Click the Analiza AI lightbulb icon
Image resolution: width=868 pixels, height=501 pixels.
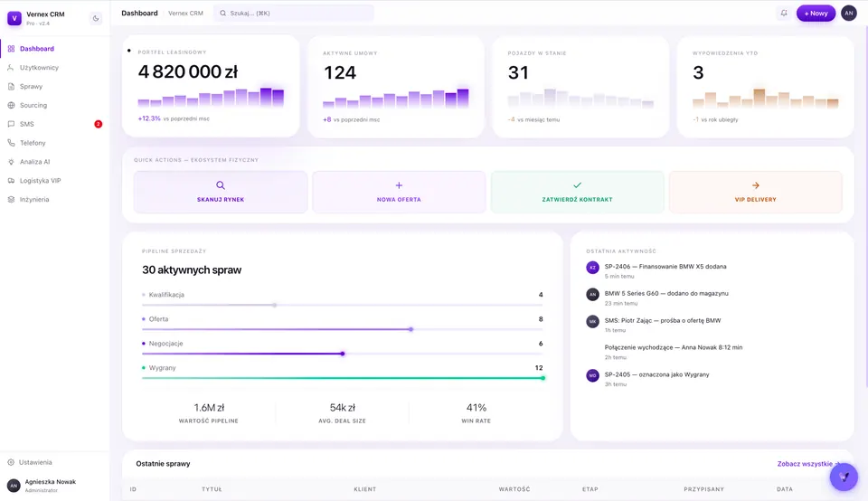pos(11,162)
